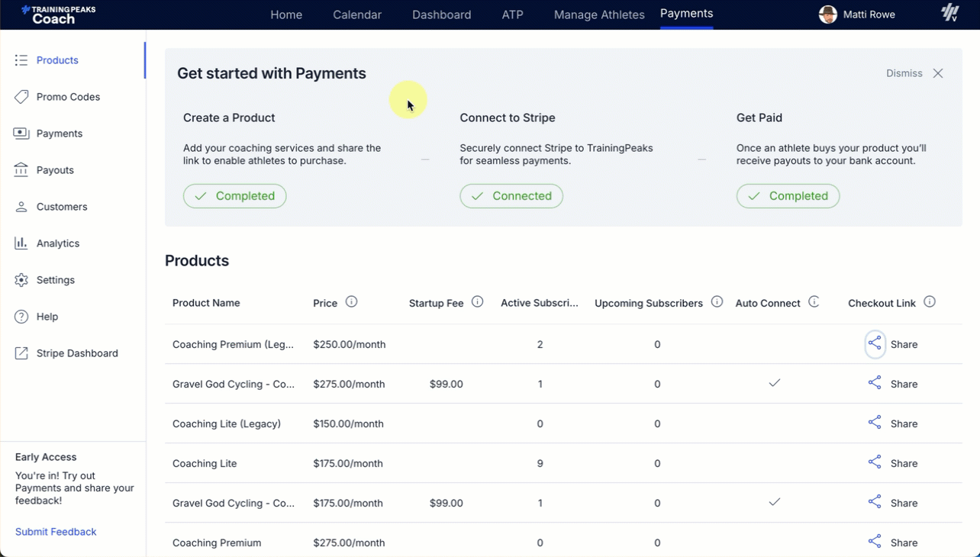Click the share icon for Coaching Lite row
Viewport: 980px width, 557px height.
(x=875, y=462)
